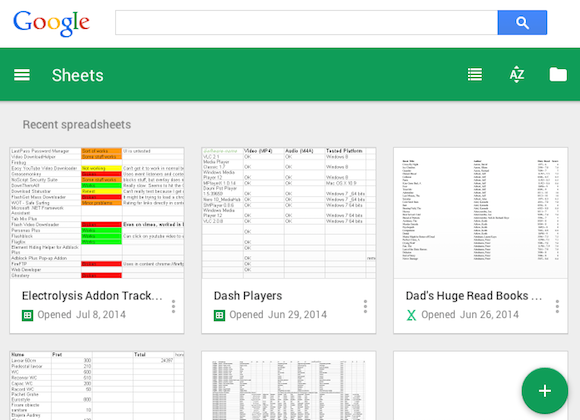This screenshot has width=580, height=420.
Task: Switch to list view layout
Action: tap(475, 74)
